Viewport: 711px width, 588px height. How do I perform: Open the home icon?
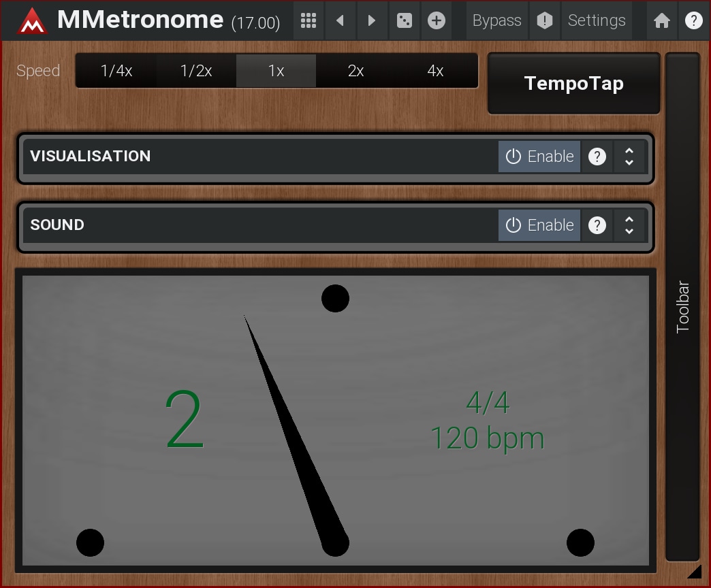click(x=661, y=21)
